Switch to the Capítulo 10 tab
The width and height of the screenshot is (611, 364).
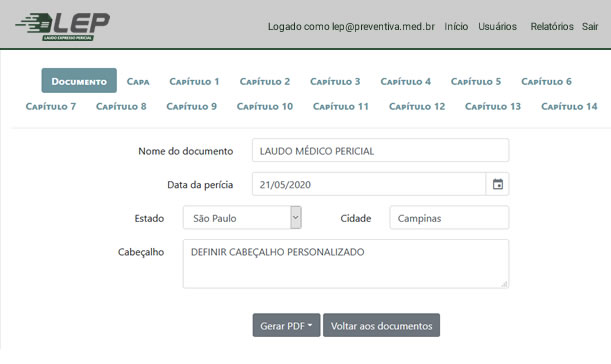point(265,106)
